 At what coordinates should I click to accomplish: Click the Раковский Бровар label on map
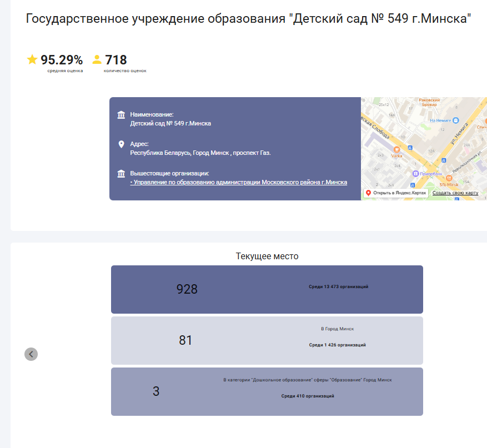[x=429, y=102]
